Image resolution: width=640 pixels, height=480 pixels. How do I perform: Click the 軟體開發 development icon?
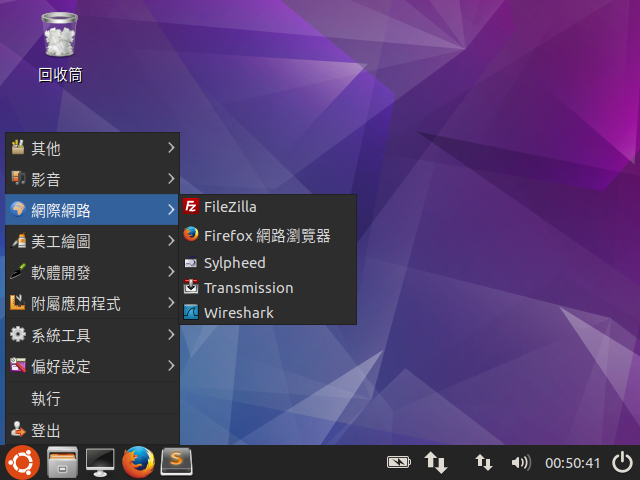(18, 271)
